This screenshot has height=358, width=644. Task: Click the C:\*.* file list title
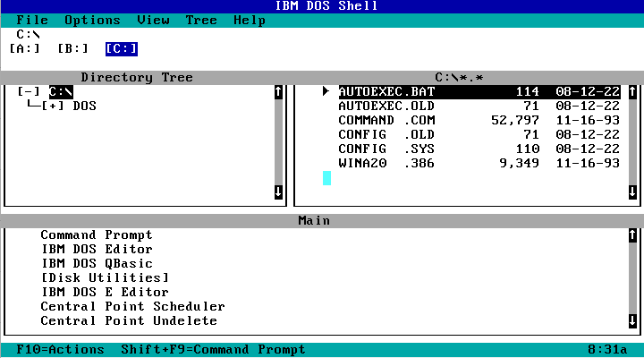coord(459,77)
